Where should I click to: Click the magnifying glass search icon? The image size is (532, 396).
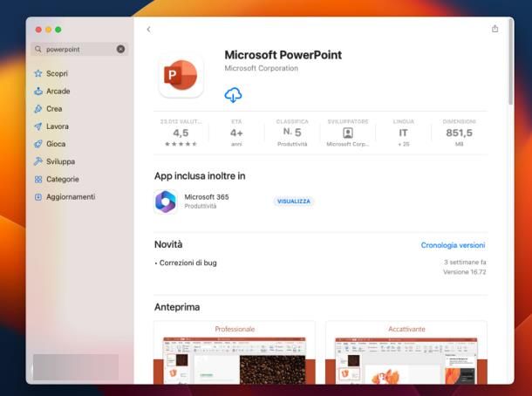pyautogui.click(x=38, y=49)
